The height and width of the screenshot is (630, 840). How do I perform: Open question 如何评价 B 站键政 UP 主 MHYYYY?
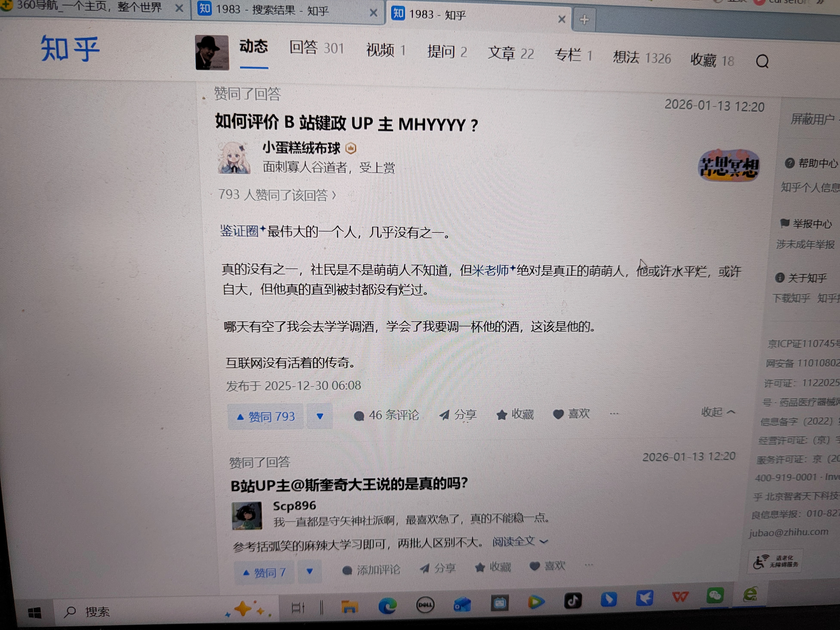coord(346,124)
